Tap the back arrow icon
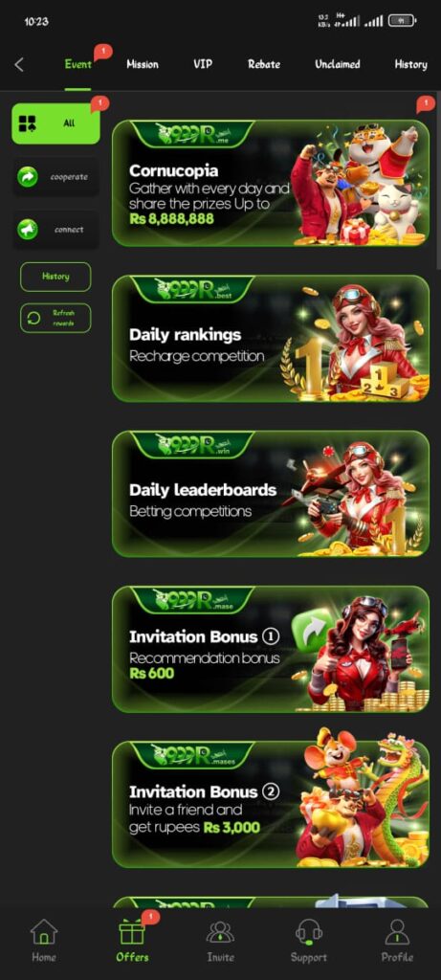441x980 pixels. (x=19, y=64)
